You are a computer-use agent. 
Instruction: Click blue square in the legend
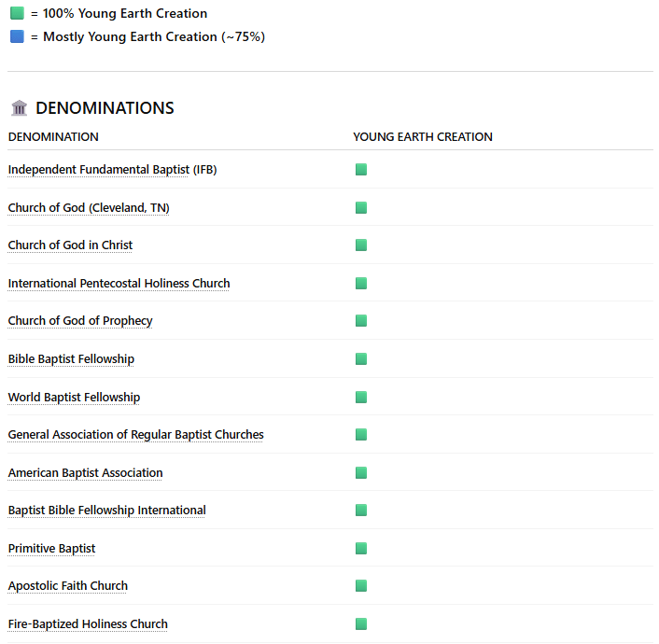(x=17, y=36)
